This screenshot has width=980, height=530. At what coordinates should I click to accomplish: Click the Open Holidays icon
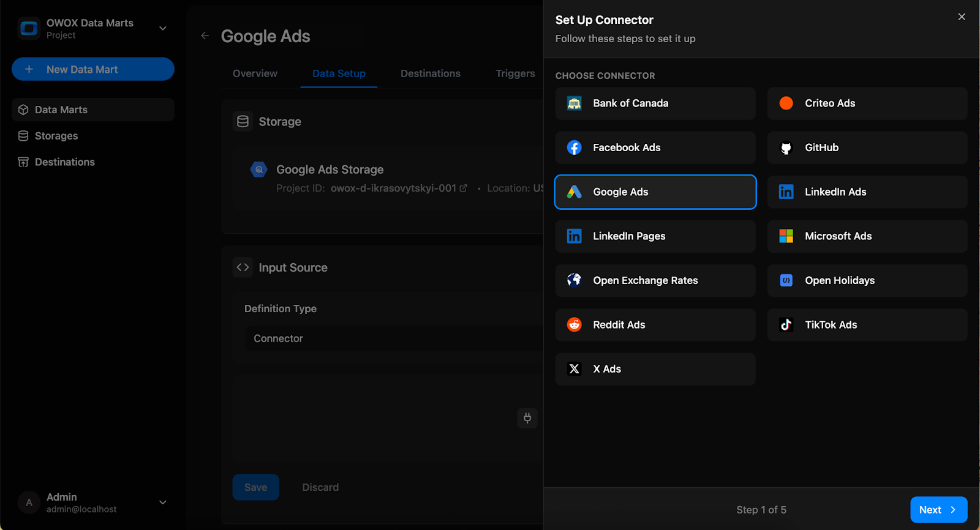click(786, 280)
